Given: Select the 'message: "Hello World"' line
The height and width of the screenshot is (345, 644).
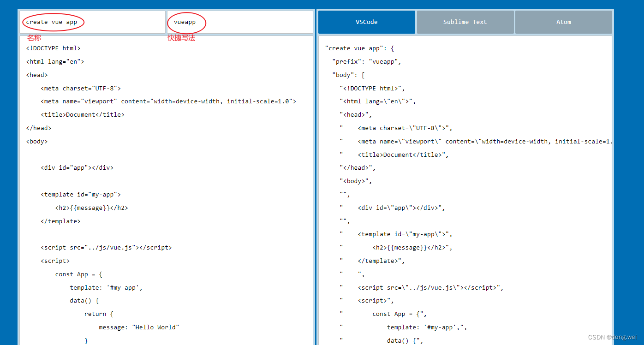Looking at the screenshot, I should click(x=138, y=327).
